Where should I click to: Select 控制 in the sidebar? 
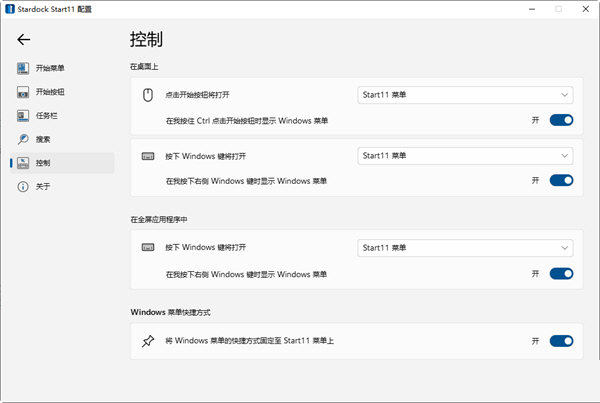pyautogui.click(x=43, y=162)
